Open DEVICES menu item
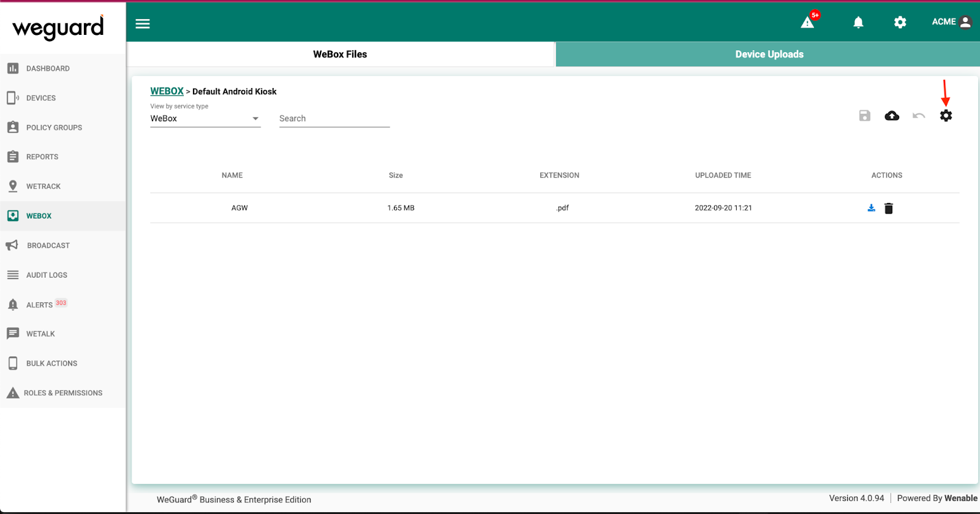Viewport: 980px width, 514px height. click(41, 98)
